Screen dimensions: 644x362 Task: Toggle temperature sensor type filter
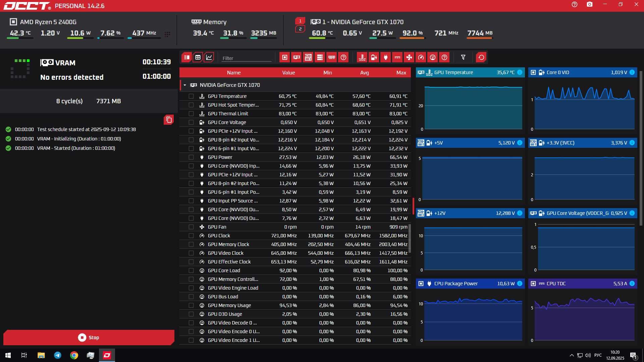[x=362, y=57]
